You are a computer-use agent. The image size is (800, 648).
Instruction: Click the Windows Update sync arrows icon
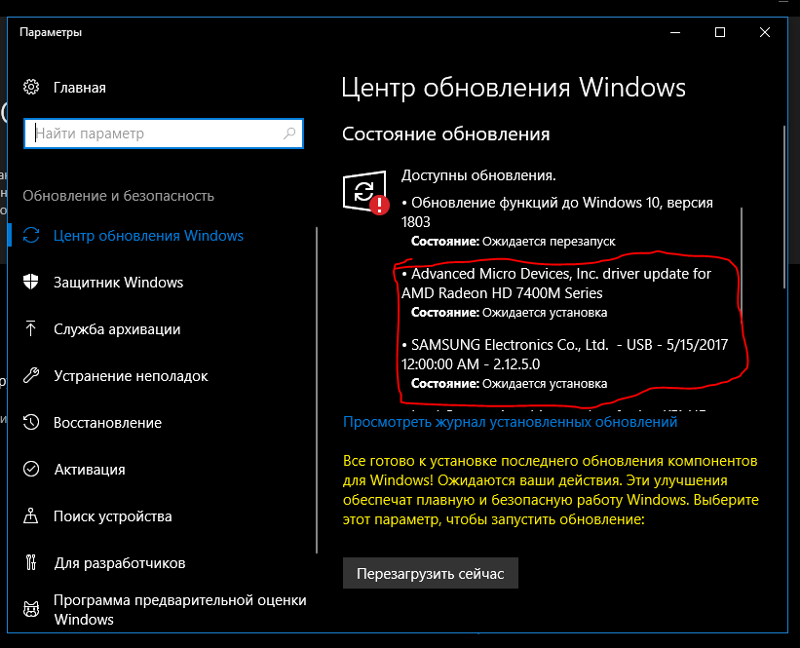pyautogui.click(x=31, y=235)
